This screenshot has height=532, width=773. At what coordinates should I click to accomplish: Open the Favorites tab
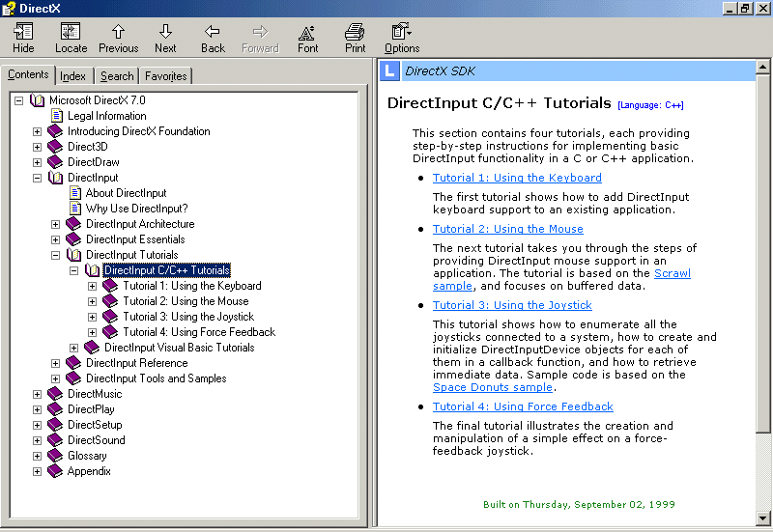coord(166,76)
